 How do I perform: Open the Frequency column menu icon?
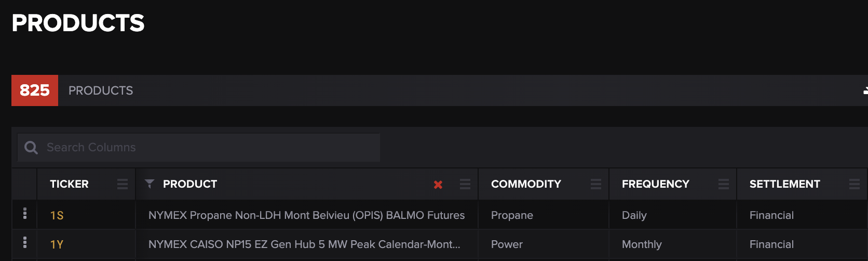point(724,184)
